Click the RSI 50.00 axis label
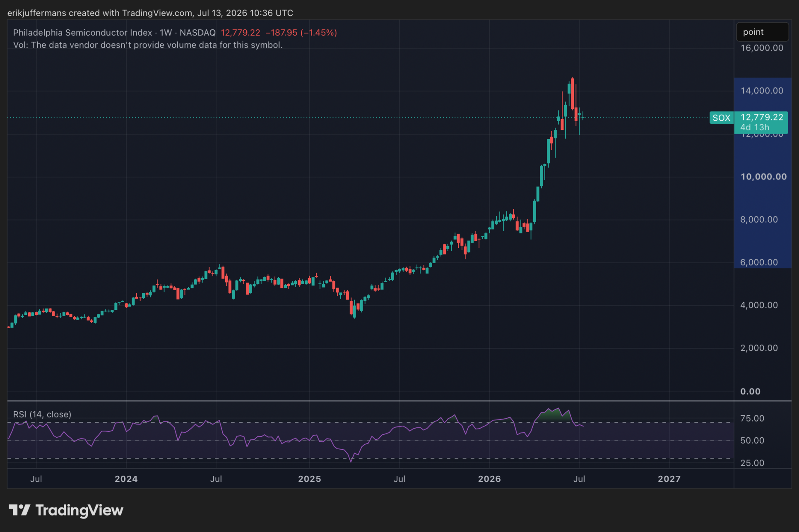The width and height of the screenshot is (799, 532). (752, 441)
